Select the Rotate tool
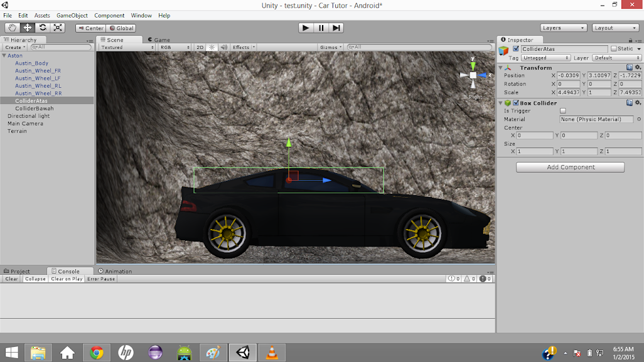 click(x=43, y=28)
